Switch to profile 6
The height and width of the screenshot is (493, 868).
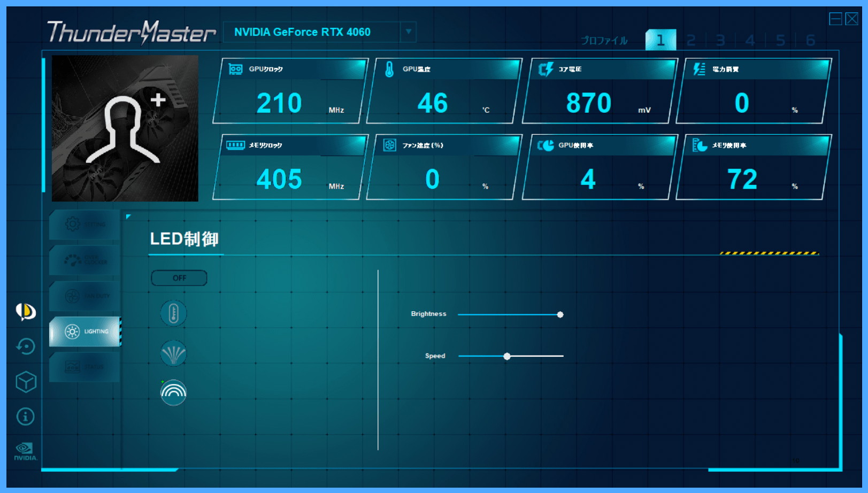coord(810,41)
